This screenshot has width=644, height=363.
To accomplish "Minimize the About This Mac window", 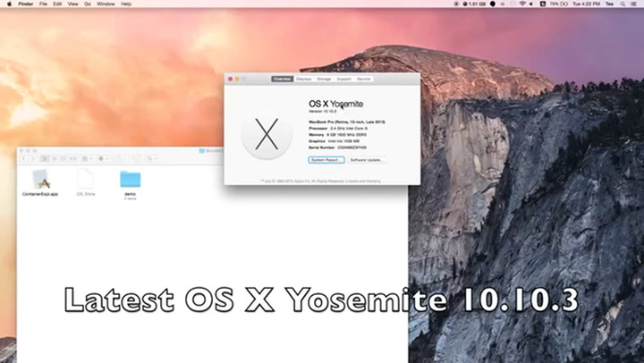I will [x=237, y=79].
